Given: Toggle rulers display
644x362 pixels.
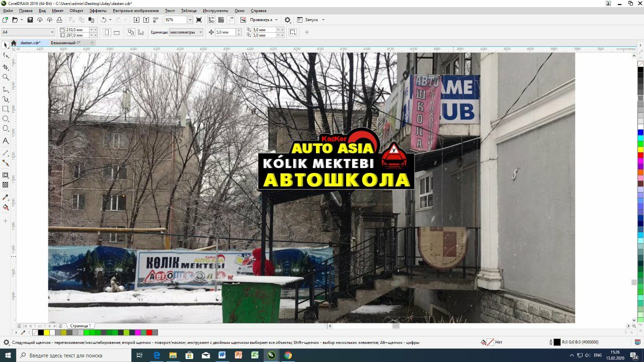Looking at the screenshot, I should 211,20.
